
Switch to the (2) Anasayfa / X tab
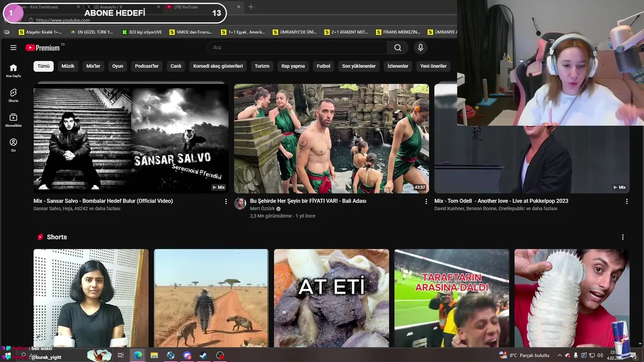[123, 7]
